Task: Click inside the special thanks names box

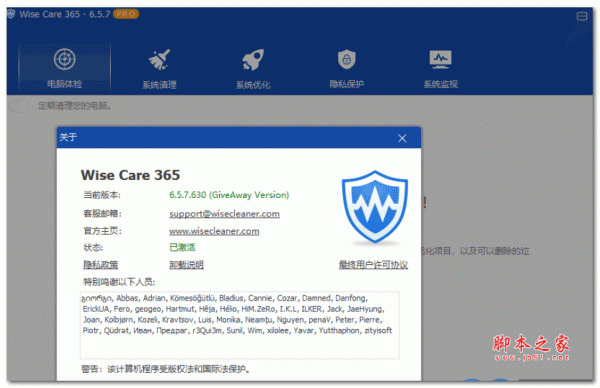Action: coord(240,325)
